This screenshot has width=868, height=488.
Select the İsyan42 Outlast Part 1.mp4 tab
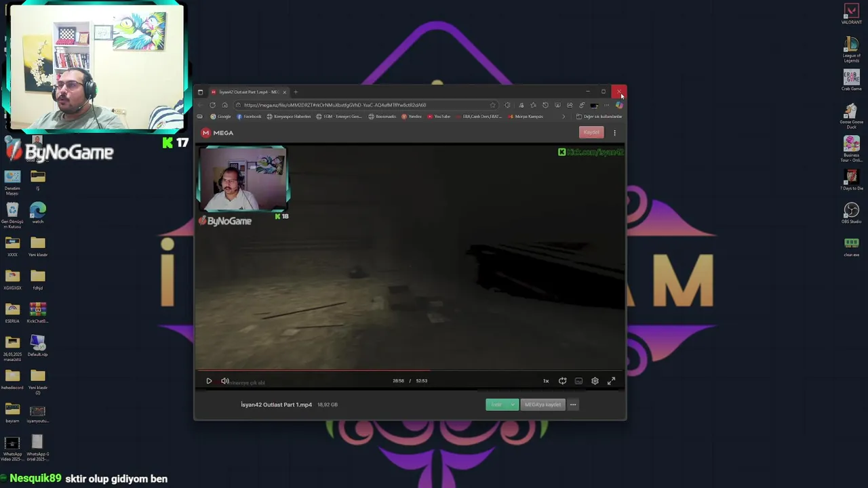coord(249,91)
